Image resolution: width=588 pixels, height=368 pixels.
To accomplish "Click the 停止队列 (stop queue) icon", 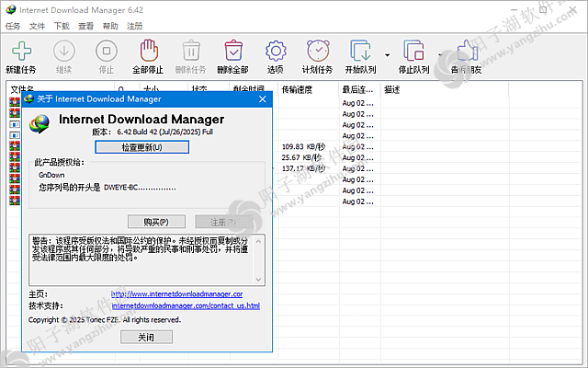I will click(414, 51).
